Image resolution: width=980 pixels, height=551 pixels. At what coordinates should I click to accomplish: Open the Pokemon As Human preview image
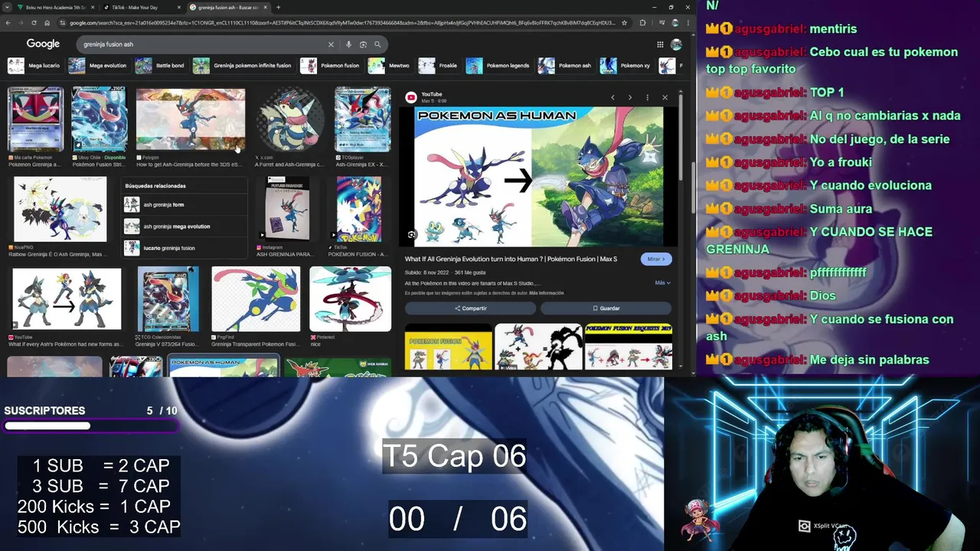click(539, 177)
